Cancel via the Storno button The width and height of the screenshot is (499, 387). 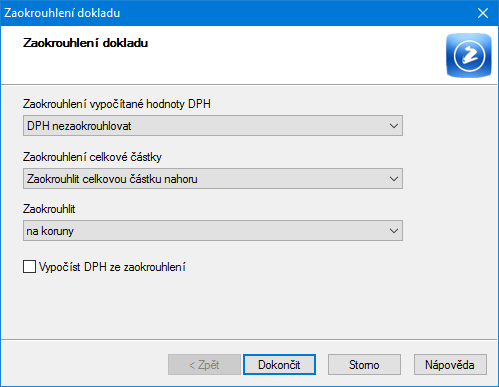pos(364,365)
